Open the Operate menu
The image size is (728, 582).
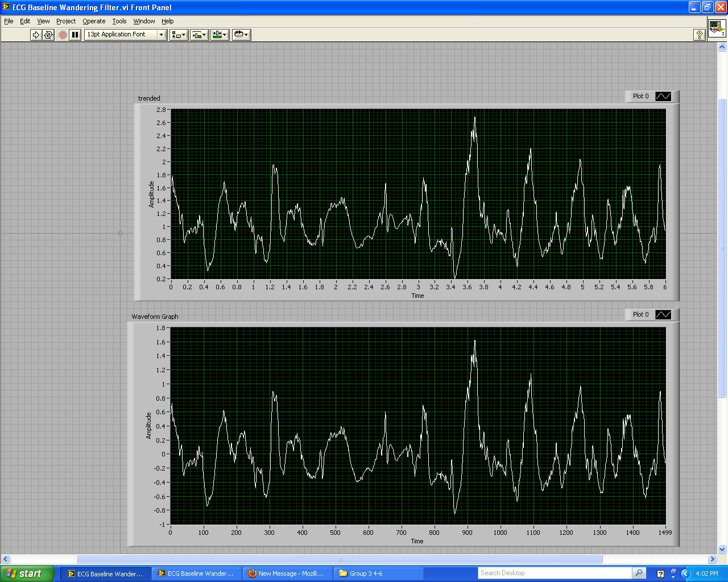pos(94,21)
